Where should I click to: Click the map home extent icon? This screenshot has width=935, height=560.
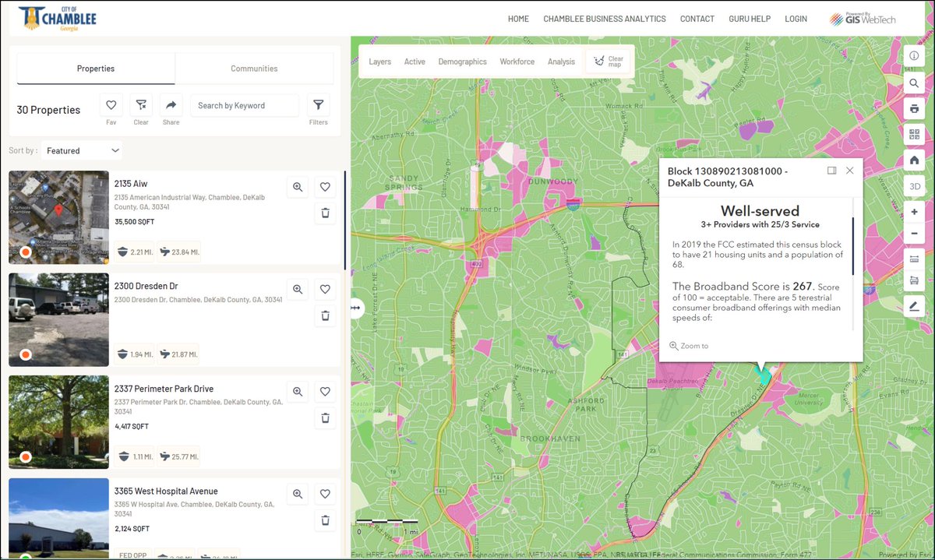tap(914, 160)
